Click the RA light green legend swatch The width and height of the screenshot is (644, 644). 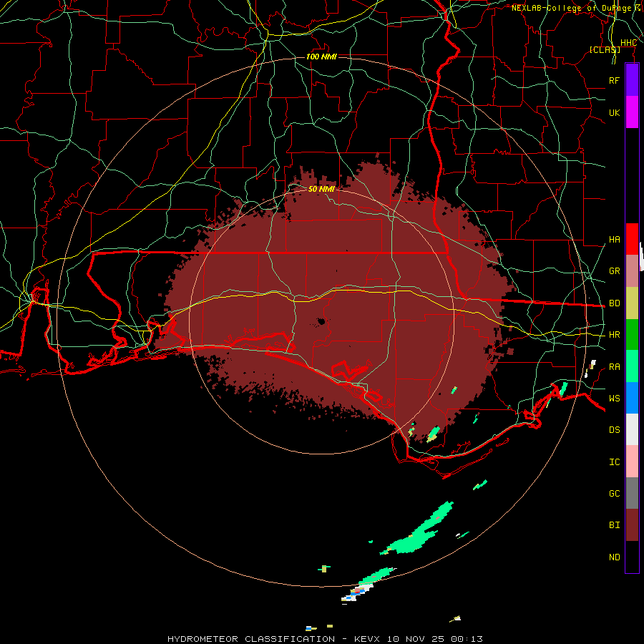[x=632, y=366]
